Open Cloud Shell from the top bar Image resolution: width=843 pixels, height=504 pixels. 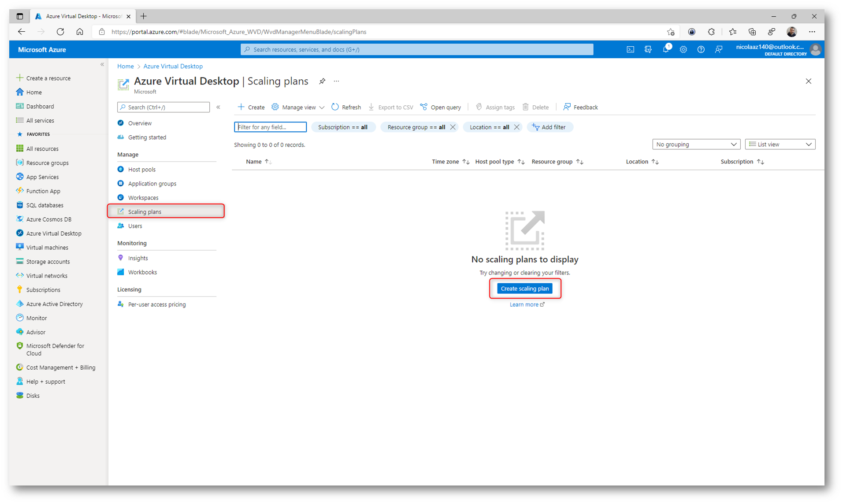pyautogui.click(x=630, y=49)
